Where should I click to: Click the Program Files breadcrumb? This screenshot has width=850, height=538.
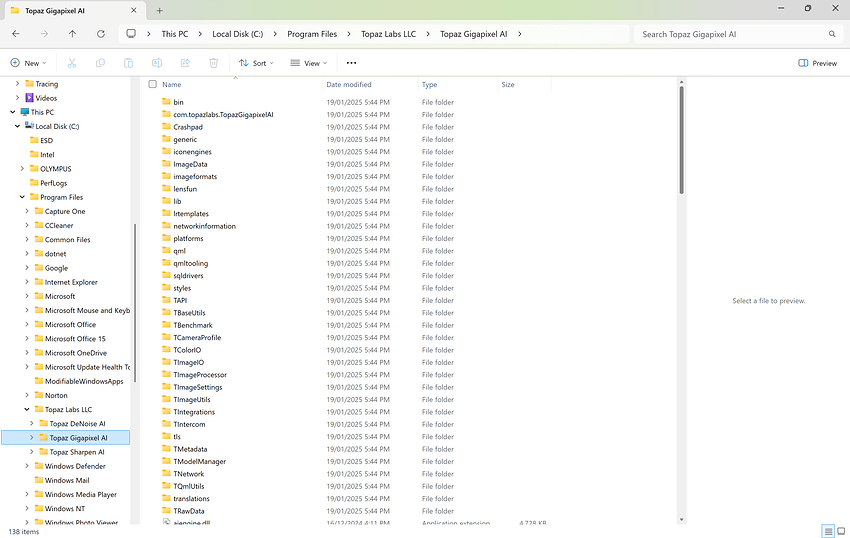point(312,34)
